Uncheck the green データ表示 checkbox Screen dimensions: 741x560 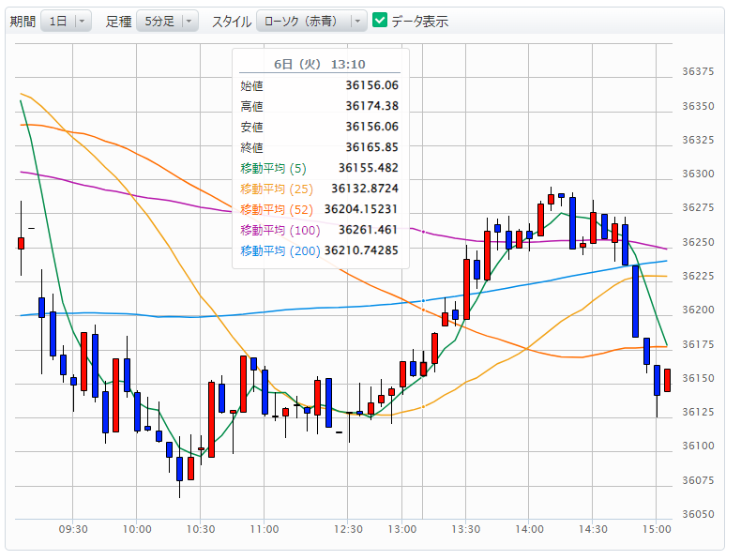tap(380, 21)
